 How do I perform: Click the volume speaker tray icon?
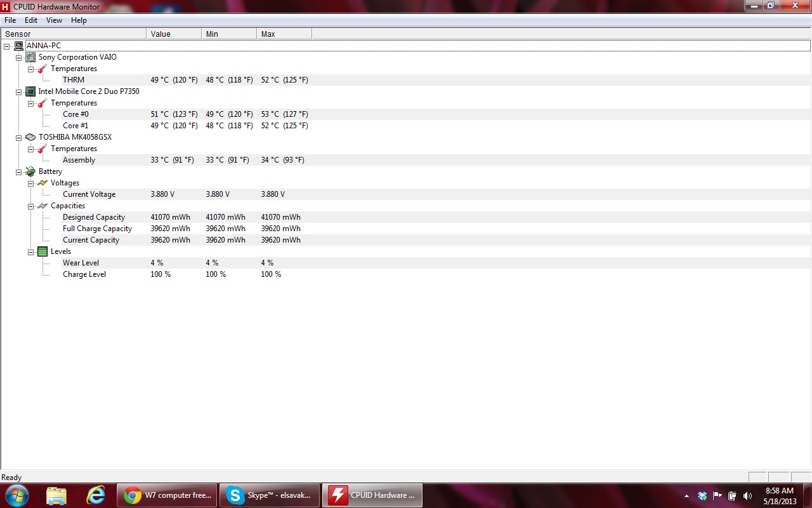[748, 496]
